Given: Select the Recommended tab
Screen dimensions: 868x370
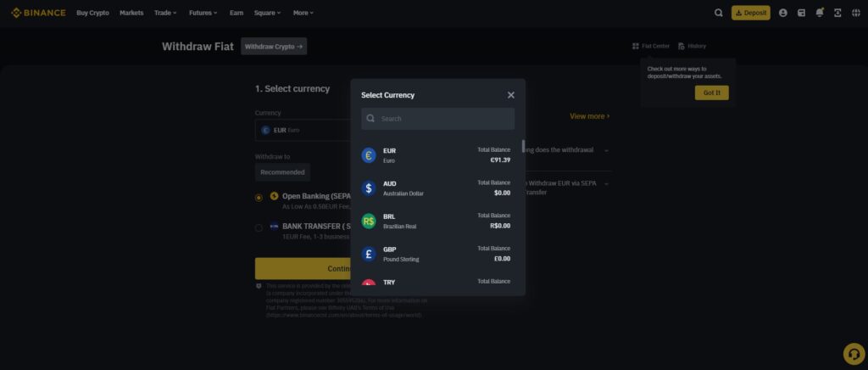Looking at the screenshot, I should [x=282, y=172].
